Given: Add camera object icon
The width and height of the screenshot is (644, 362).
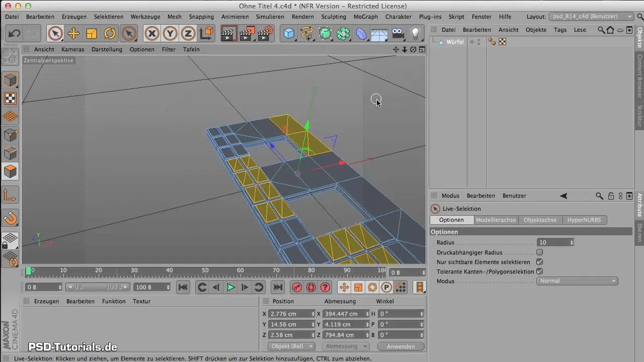Looking at the screenshot, I should pos(397,34).
